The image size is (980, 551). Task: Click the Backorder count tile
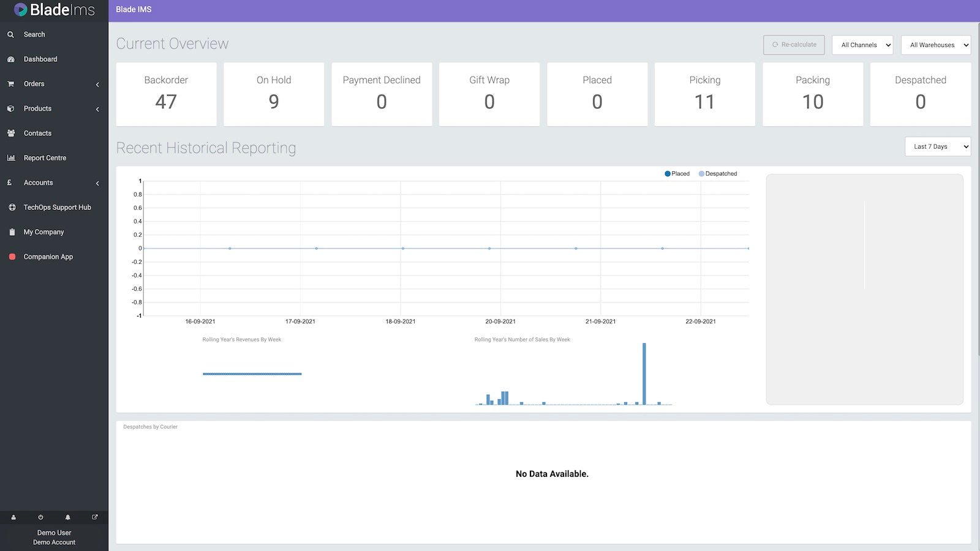click(x=166, y=94)
